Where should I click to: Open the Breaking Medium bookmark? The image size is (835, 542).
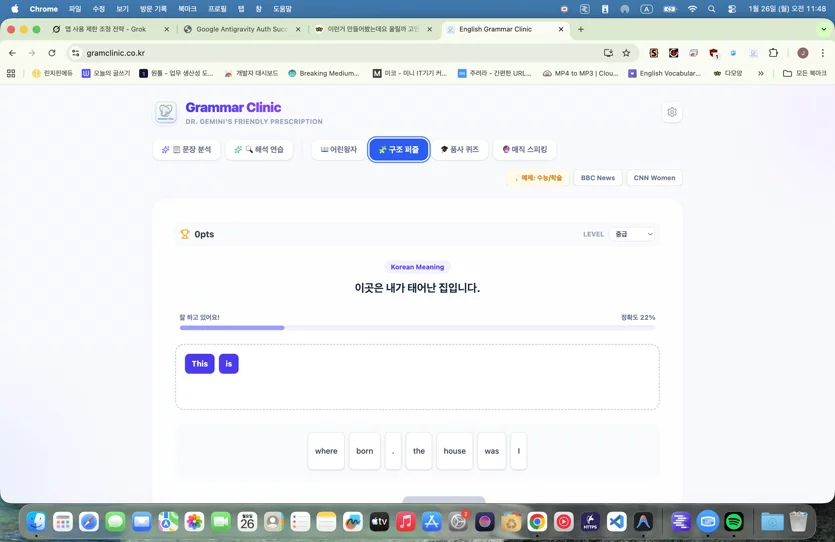pos(324,73)
